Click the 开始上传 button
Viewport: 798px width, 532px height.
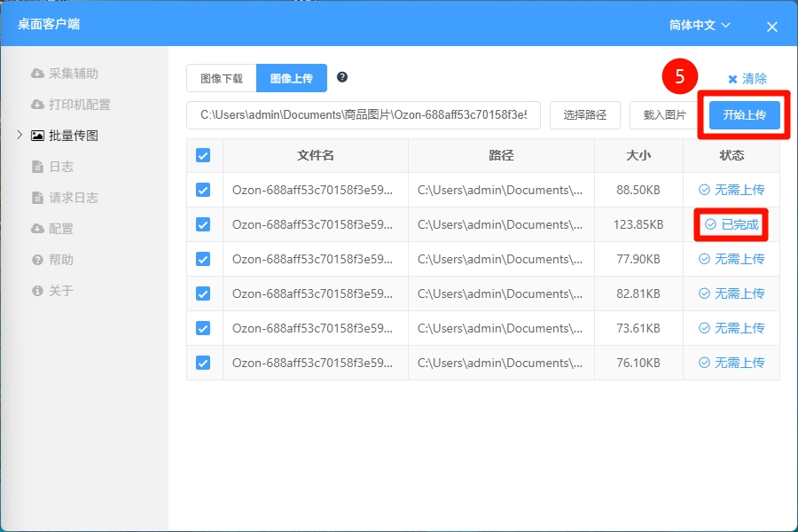[744, 115]
